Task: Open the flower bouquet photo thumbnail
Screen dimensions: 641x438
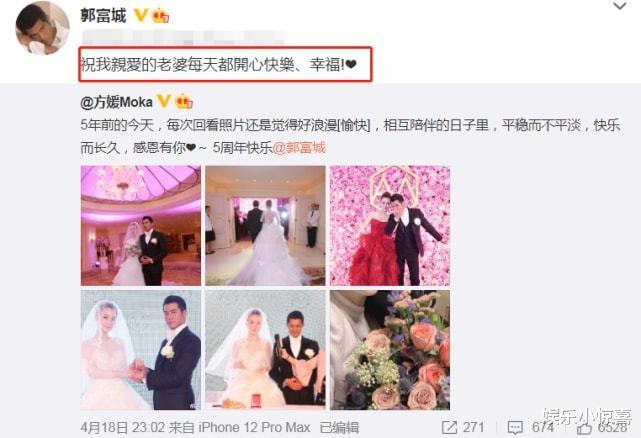Action: (x=390, y=350)
